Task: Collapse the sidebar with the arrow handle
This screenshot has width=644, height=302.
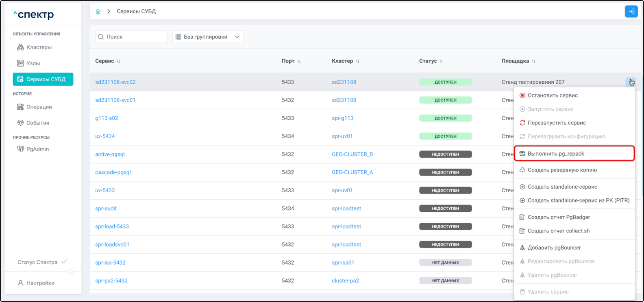Action: click(x=70, y=272)
